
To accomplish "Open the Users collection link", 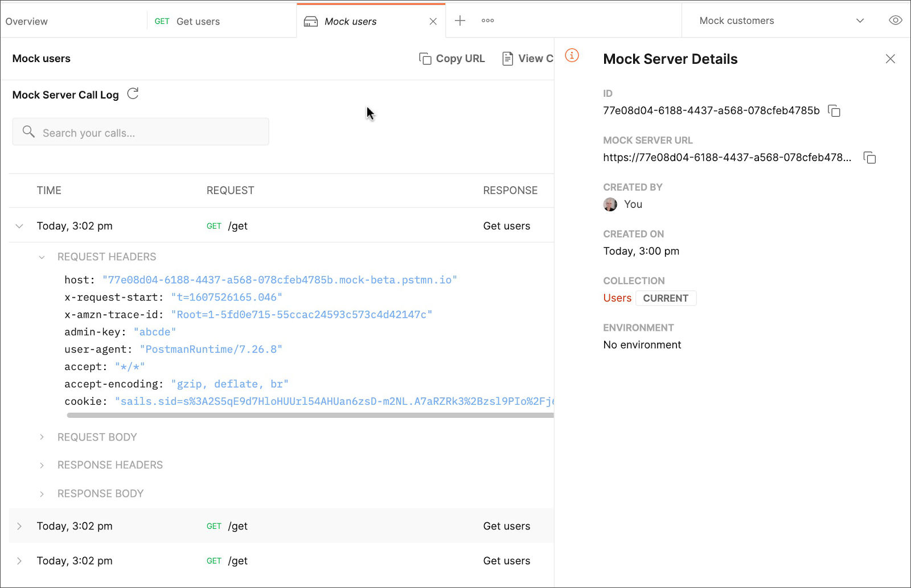I will (617, 298).
